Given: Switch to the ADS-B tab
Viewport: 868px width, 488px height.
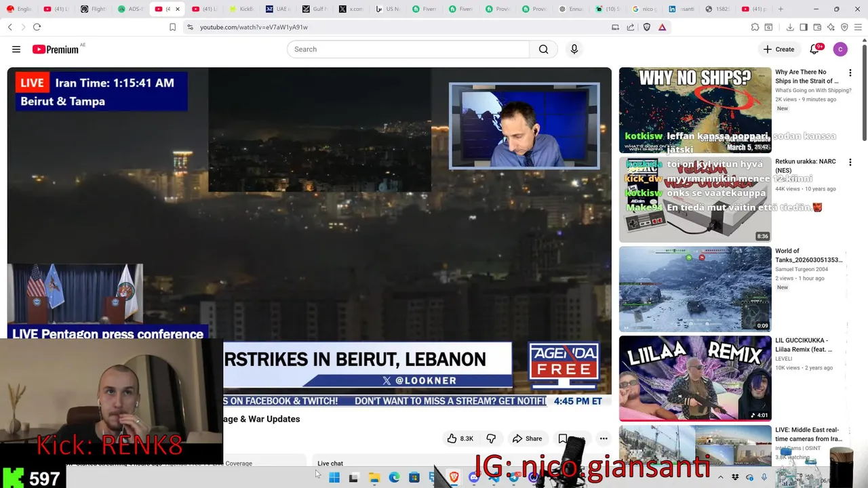Looking at the screenshot, I should click(x=130, y=9).
